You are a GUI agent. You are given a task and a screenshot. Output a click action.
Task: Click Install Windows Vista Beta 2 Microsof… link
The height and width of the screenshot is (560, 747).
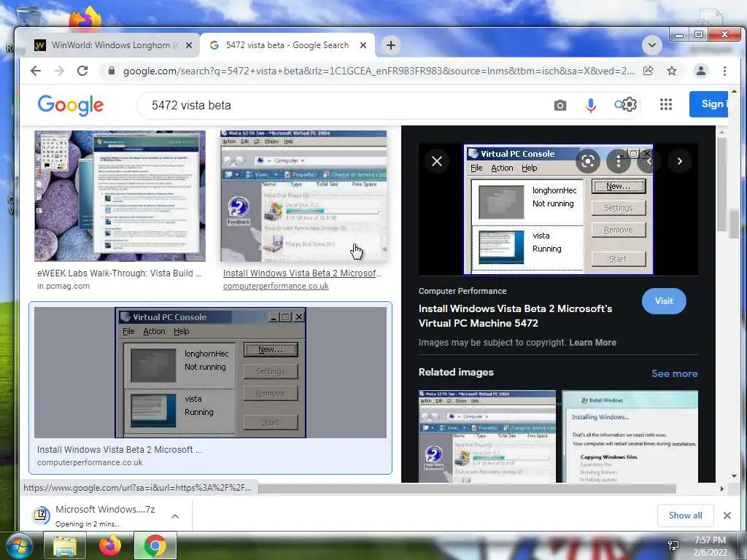point(303,273)
